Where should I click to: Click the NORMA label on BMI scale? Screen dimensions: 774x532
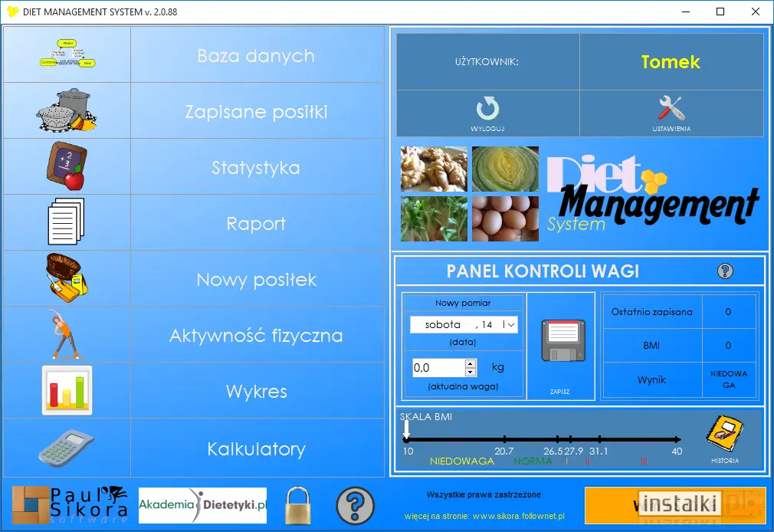[x=533, y=461]
